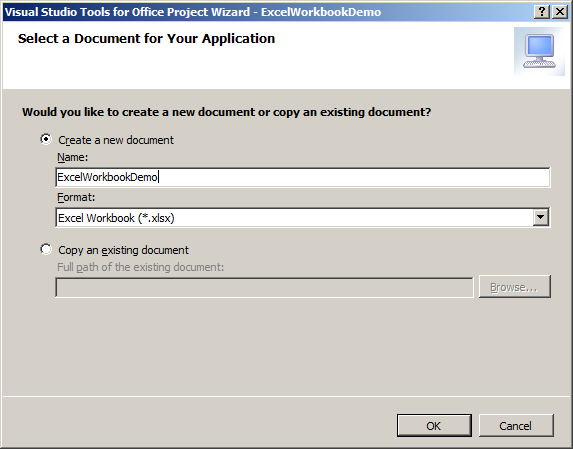Viewport: 573px width, 449px height.
Task: Click the Name: label
Action: click(x=73, y=157)
